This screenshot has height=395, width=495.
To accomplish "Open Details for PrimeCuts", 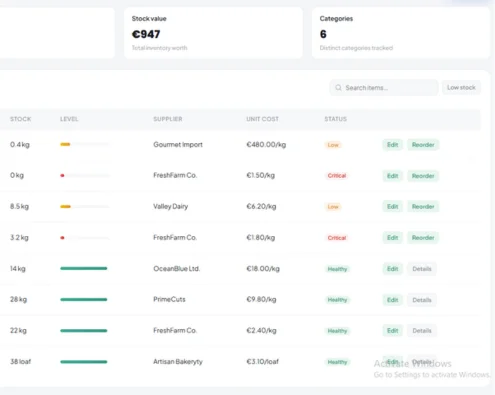I will [422, 300].
